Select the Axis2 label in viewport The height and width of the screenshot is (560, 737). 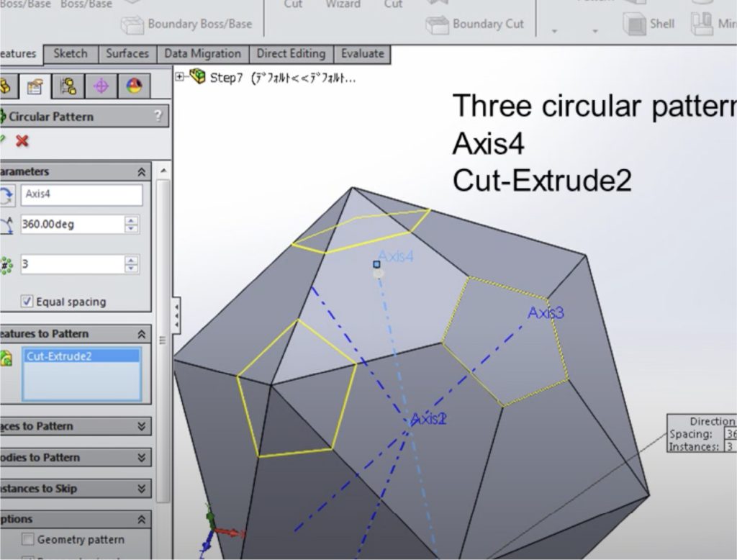[428, 418]
